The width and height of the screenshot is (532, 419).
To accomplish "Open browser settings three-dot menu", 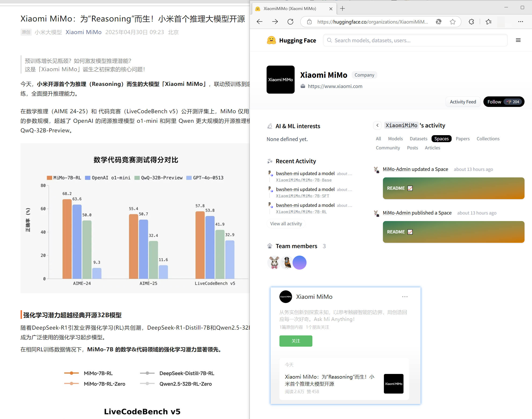I will tap(521, 21).
